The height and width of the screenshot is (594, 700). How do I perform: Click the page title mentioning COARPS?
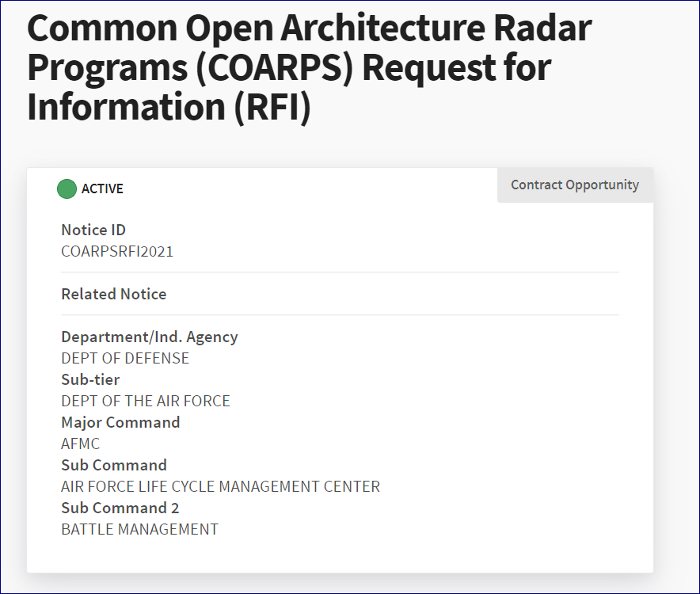pyautogui.click(x=310, y=67)
